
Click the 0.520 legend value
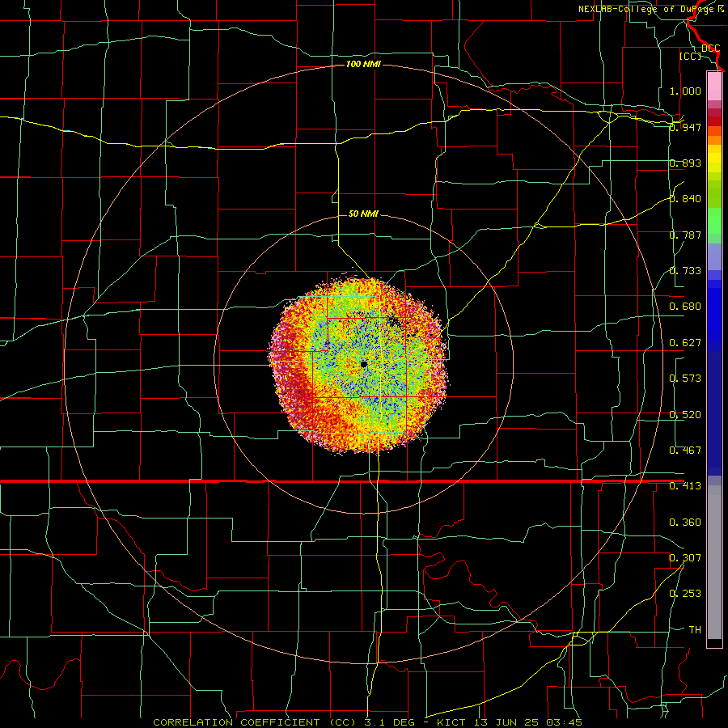pyautogui.click(x=685, y=415)
